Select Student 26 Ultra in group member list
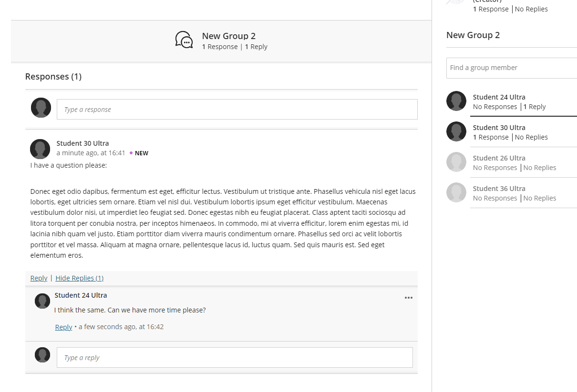Image resolution: width=577 pixels, height=392 pixels. [x=499, y=158]
